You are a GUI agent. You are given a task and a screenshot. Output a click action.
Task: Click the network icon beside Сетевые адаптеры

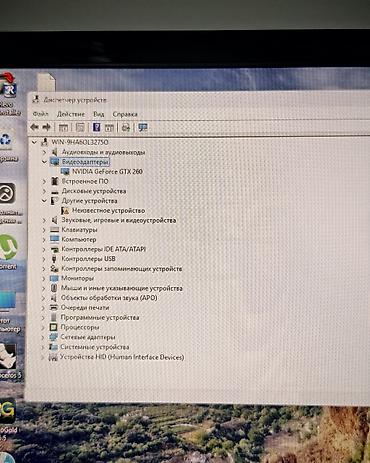[53, 337]
